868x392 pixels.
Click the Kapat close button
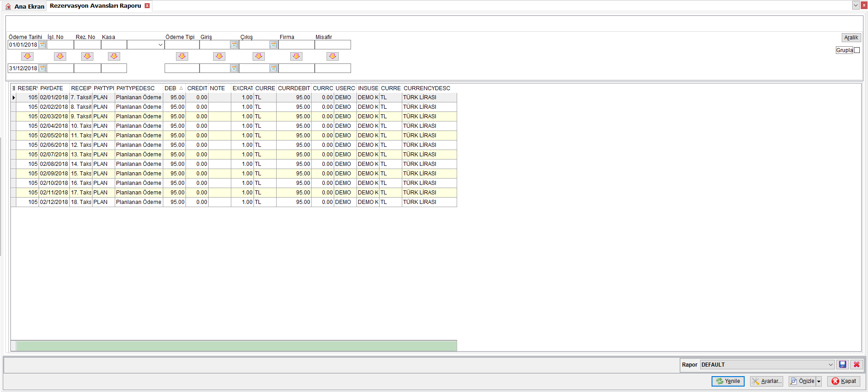(844, 381)
